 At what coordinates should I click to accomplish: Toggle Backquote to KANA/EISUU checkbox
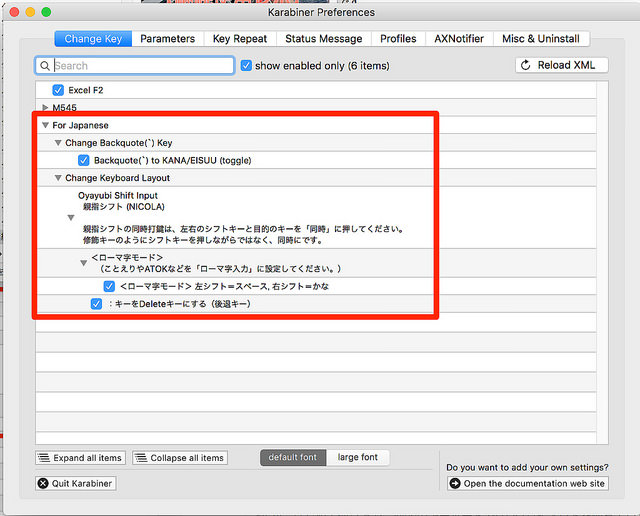pos(84,160)
